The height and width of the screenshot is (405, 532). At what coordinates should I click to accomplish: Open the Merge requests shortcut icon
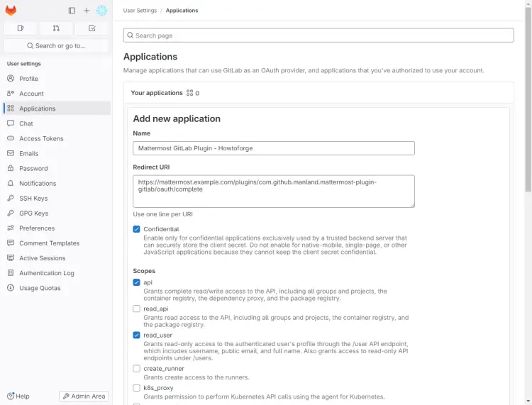(x=56, y=28)
